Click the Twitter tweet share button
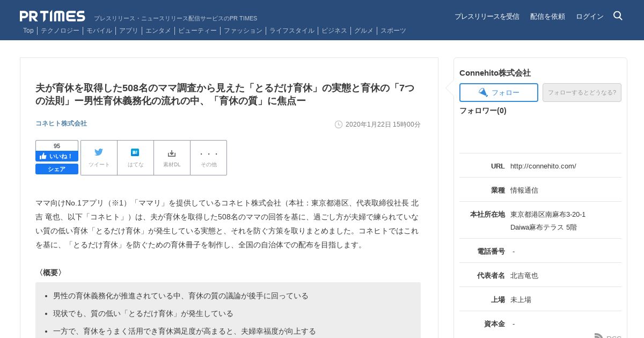 point(99,158)
